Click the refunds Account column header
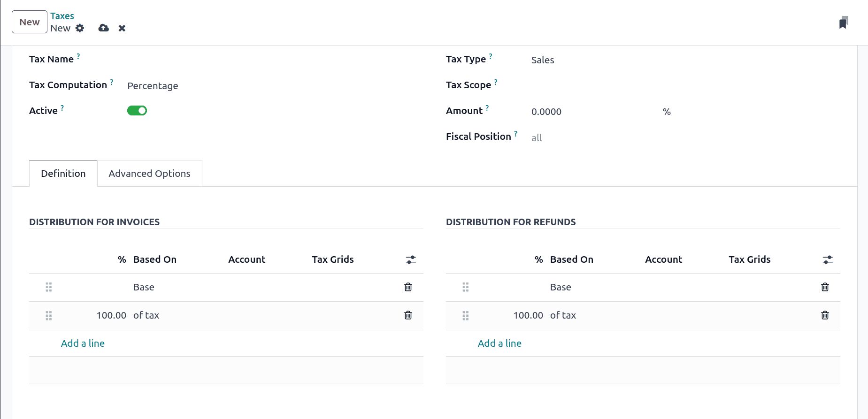868x419 pixels. pyautogui.click(x=664, y=259)
